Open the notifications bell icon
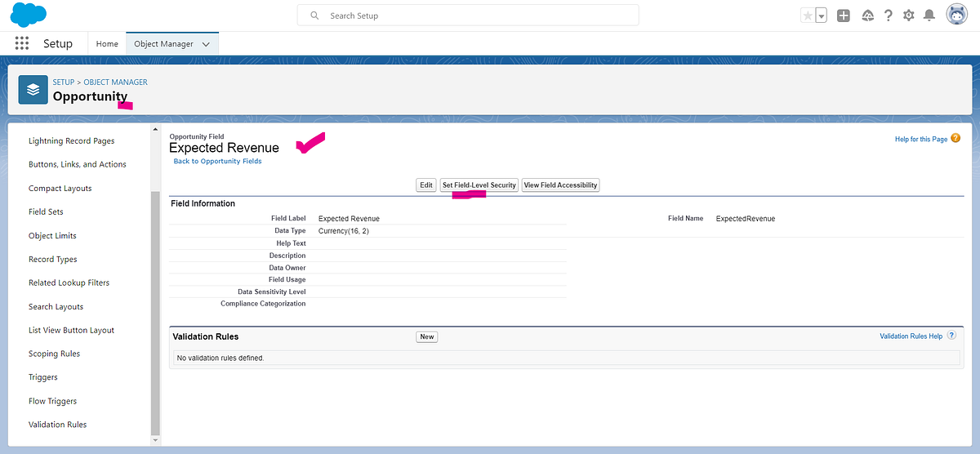Image resolution: width=980 pixels, height=454 pixels. click(x=929, y=16)
